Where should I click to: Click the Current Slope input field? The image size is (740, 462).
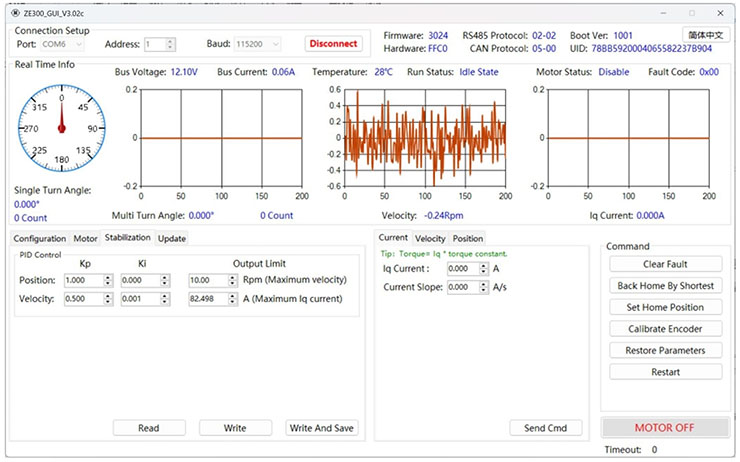coord(463,287)
